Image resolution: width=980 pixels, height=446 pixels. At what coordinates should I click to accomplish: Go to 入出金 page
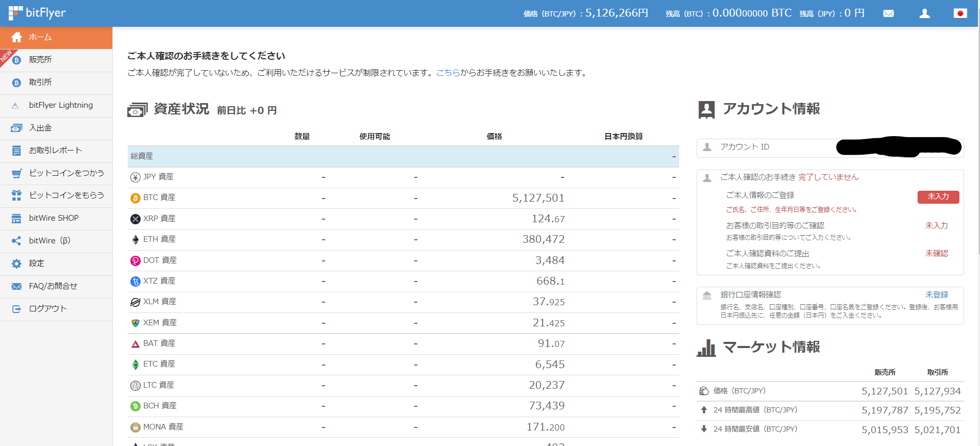pyautogui.click(x=56, y=128)
